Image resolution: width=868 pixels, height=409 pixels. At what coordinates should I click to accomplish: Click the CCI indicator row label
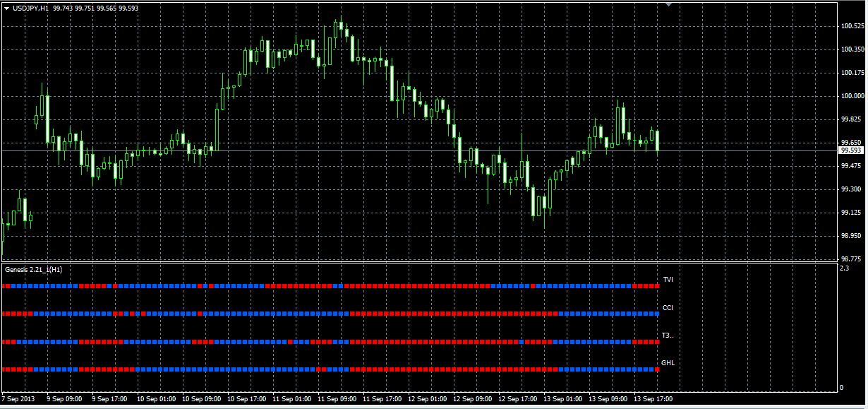click(x=668, y=308)
